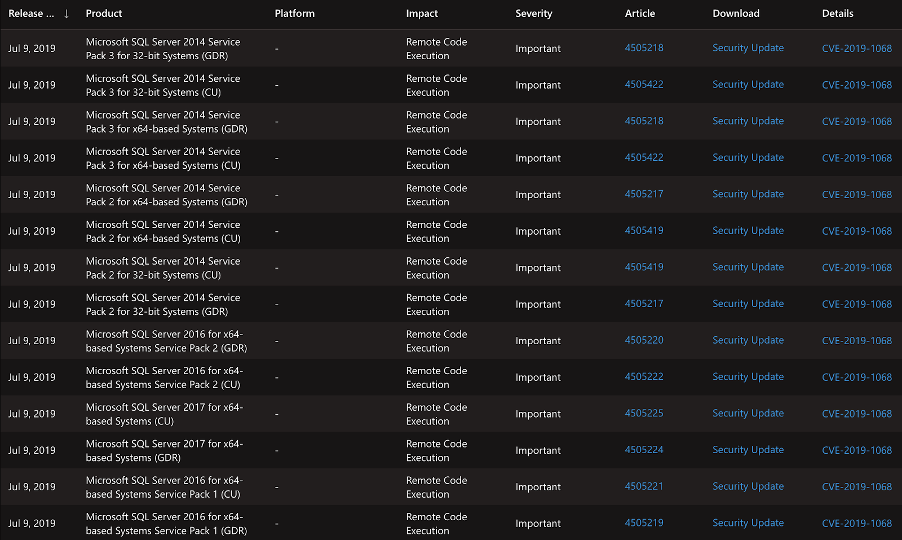Open CVE-2019-1068 for SP3 x64 GDR row

[x=857, y=122]
